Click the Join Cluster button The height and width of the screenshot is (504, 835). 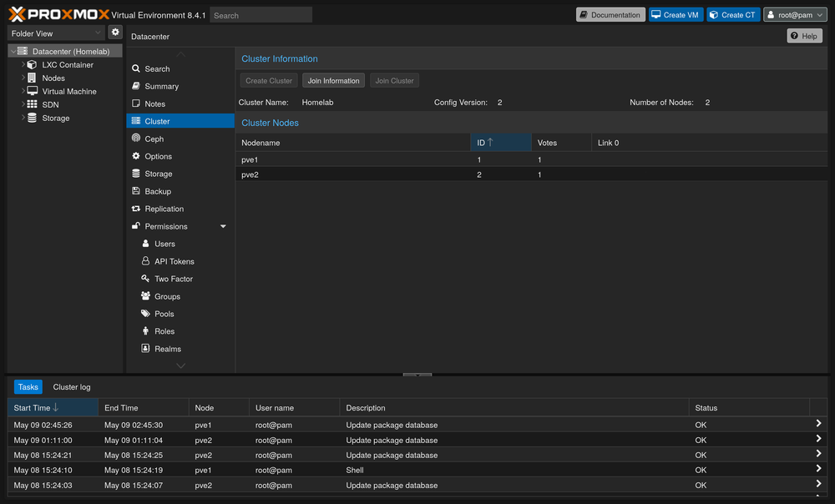(395, 81)
